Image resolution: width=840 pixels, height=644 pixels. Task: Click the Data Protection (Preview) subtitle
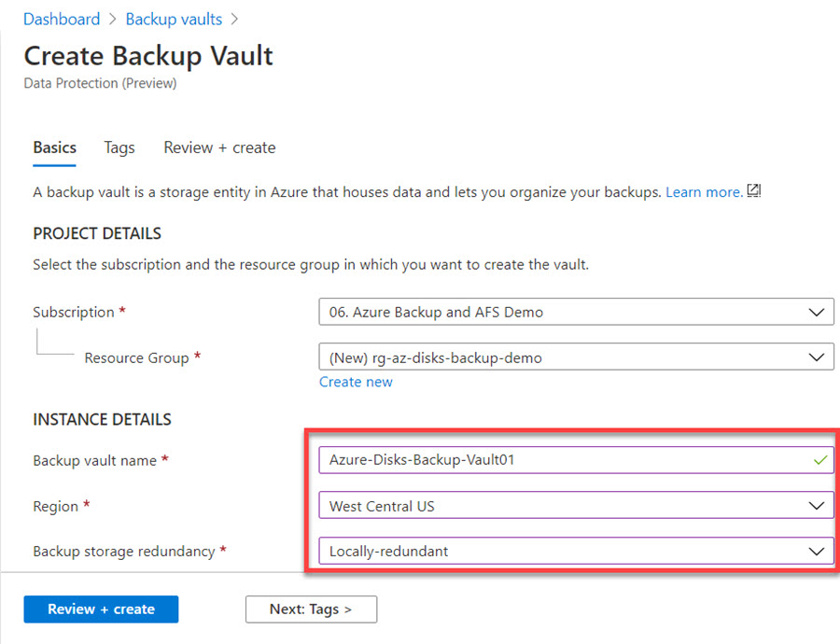[100, 84]
